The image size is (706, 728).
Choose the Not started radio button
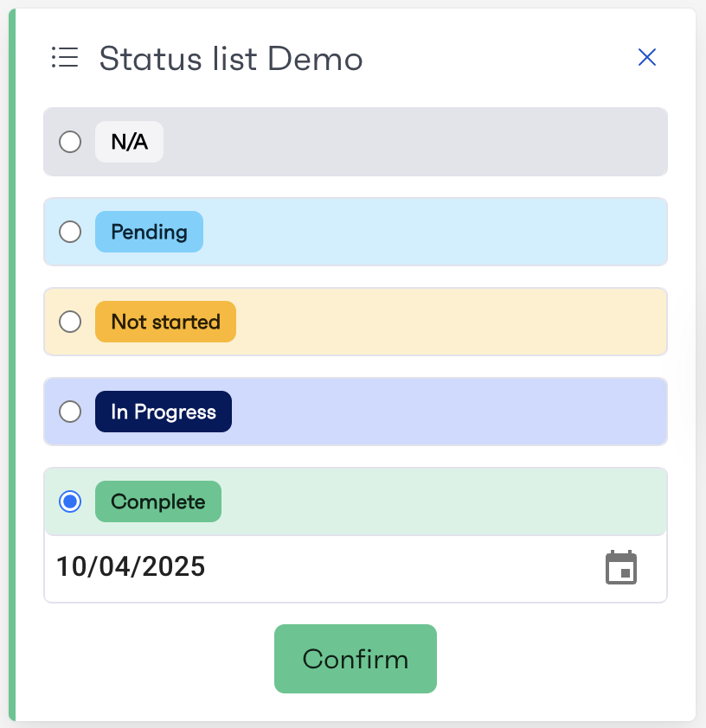(70, 322)
